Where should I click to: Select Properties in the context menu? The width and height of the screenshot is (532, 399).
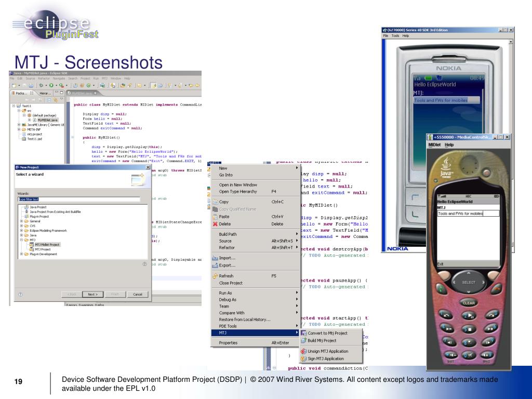[255, 343]
